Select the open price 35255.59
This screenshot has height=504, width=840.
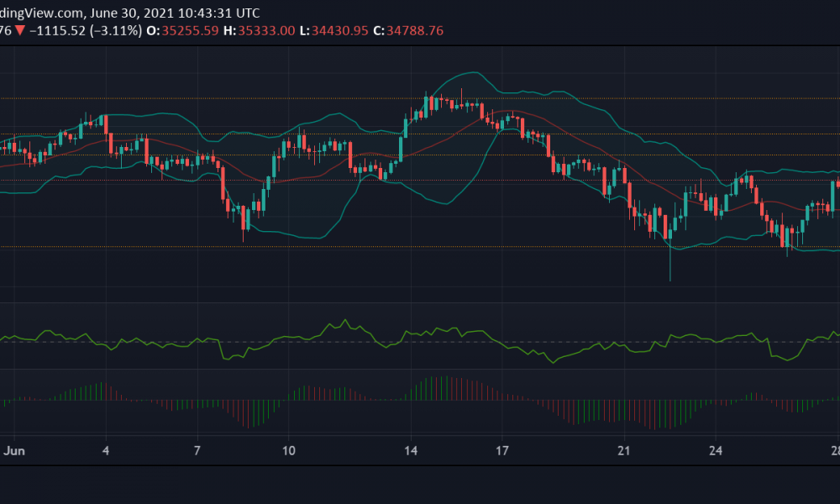190,30
